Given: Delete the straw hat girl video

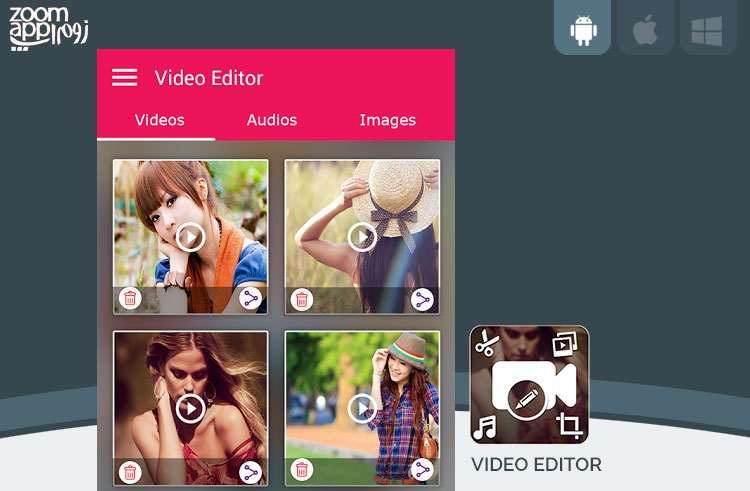Looking at the screenshot, I should click(302, 300).
